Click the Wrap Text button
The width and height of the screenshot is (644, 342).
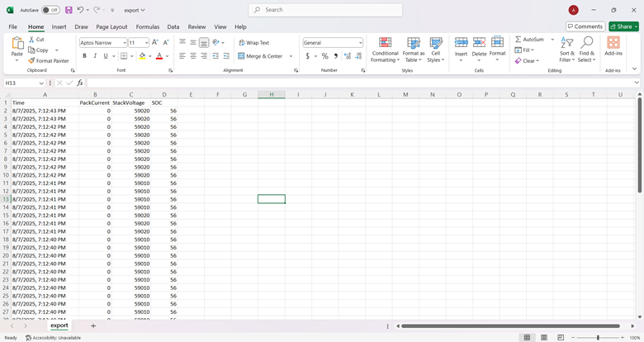(x=253, y=43)
